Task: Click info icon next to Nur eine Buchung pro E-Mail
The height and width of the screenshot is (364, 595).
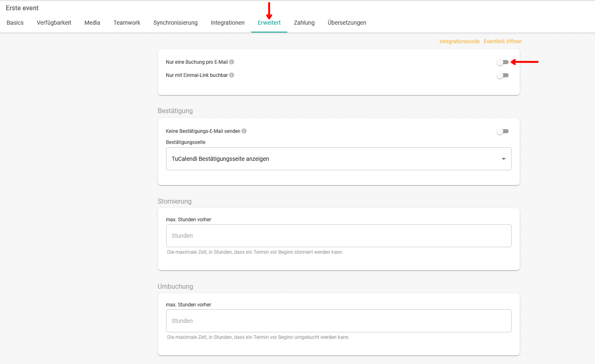Action: click(x=232, y=62)
